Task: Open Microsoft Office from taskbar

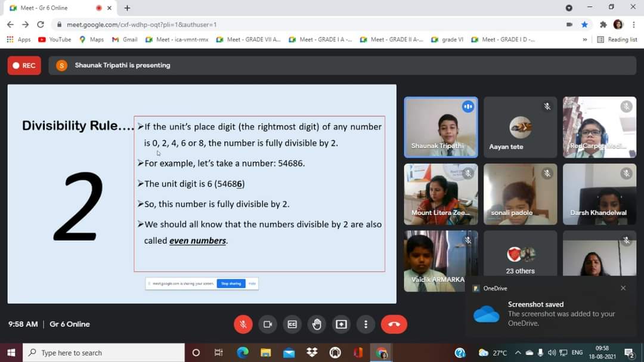Action: click(x=358, y=352)
